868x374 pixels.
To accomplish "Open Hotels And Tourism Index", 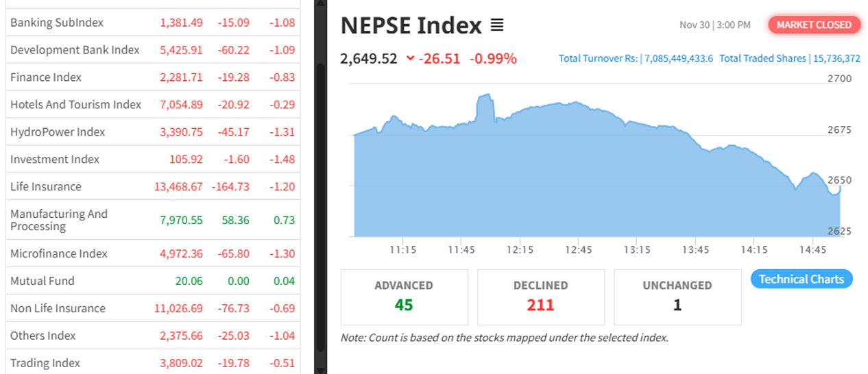I will tap(75, 105).
